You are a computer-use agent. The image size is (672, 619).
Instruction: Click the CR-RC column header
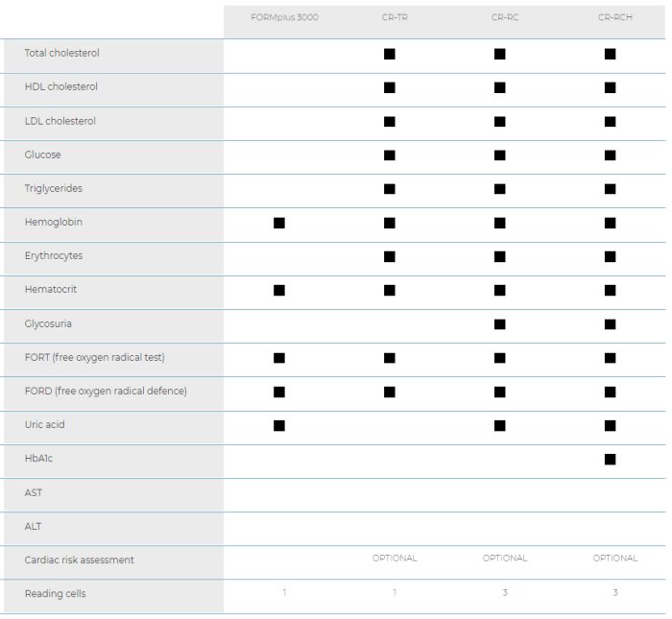(x=505, y=17)
